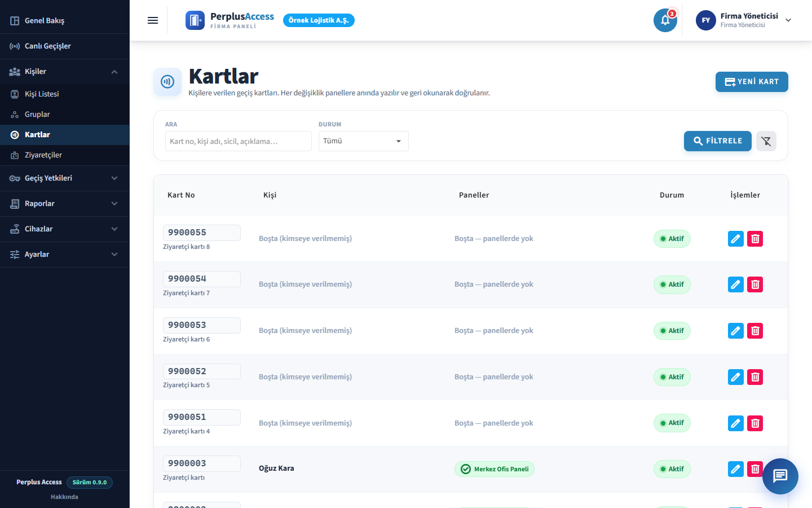Screen dimensions: 812x508
Task: Focus the Ara search input field
Action: click(x=239, y=141)
